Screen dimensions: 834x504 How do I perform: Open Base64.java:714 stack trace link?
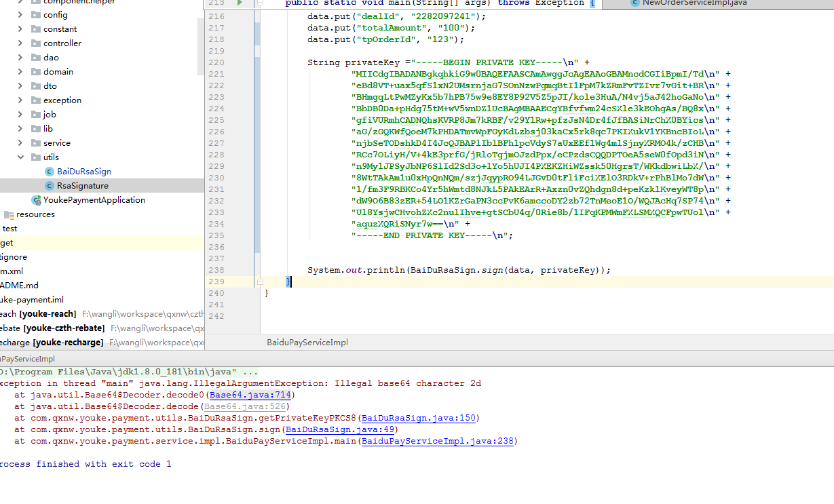pyautogui.click(x=250, y=395)
